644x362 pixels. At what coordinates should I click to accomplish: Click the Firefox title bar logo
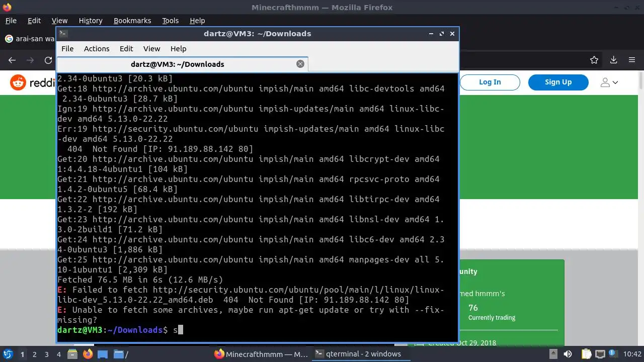click(x=7, y=7)
